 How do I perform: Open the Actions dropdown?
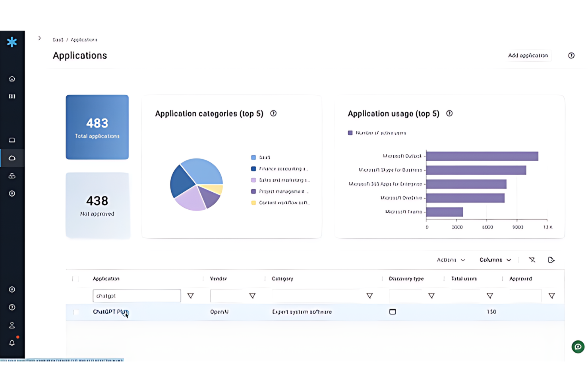451,260
